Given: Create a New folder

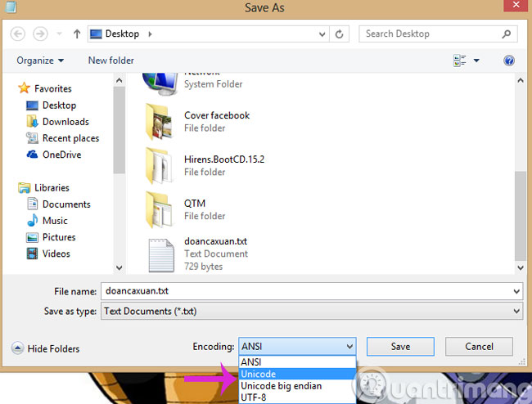Looking at the screenshot, I should coord(111,61).
